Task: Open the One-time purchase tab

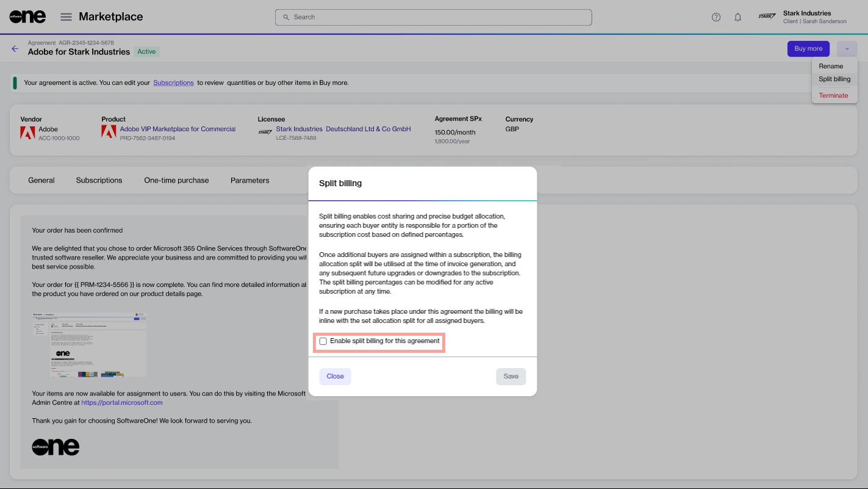Action: click(x=176, y=180)
